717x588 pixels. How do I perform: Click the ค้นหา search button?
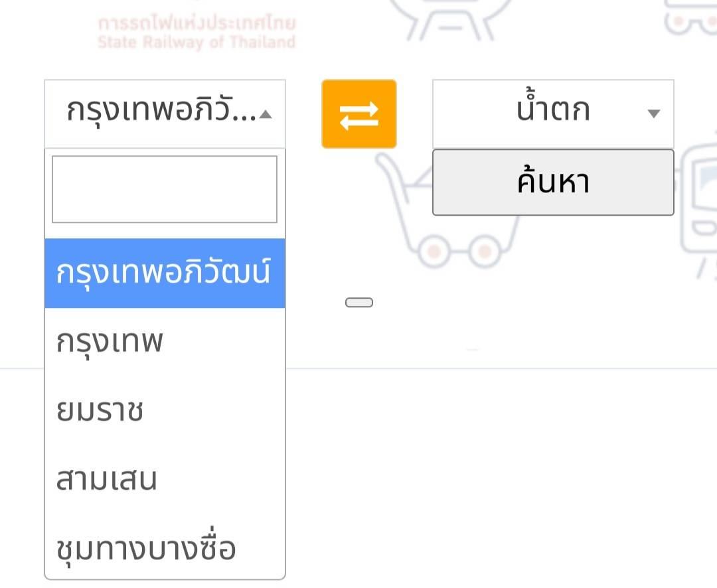pos(553,182)
